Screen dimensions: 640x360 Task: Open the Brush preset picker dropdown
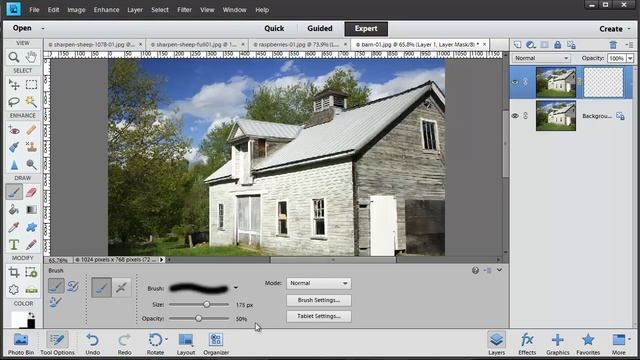[x=236, y=288]
